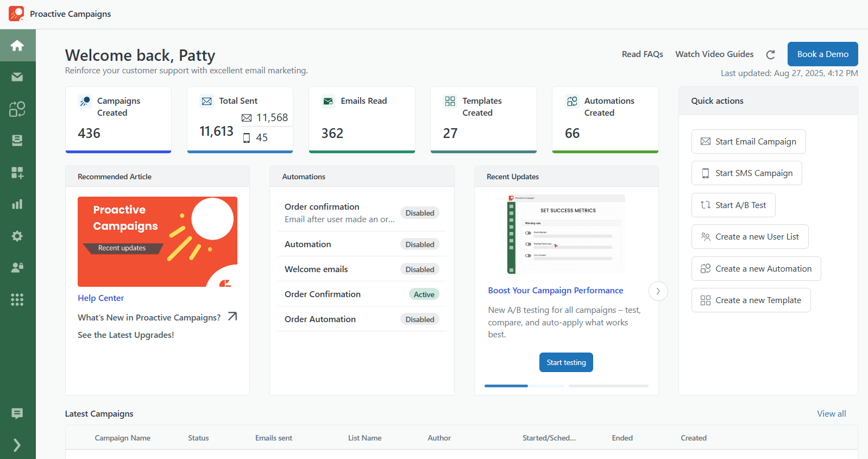Open the email campaigns envelope sidebar icon

(x=17, y=77)
